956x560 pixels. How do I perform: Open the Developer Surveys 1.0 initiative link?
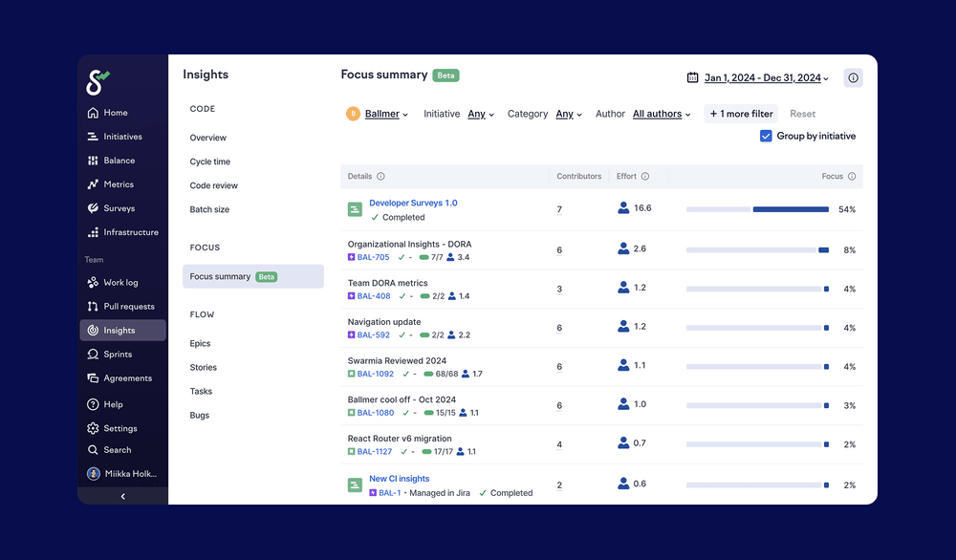[x=413, y=202]
